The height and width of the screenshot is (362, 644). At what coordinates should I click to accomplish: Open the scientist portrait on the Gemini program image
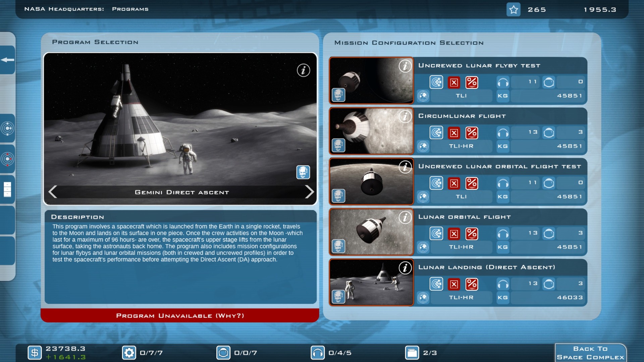[x=303, y=172]
